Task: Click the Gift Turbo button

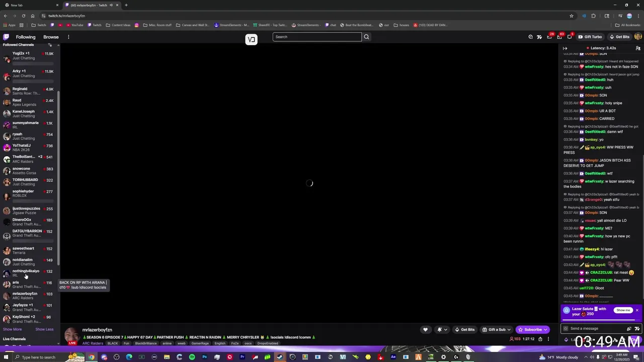Action: coord(590,37)
